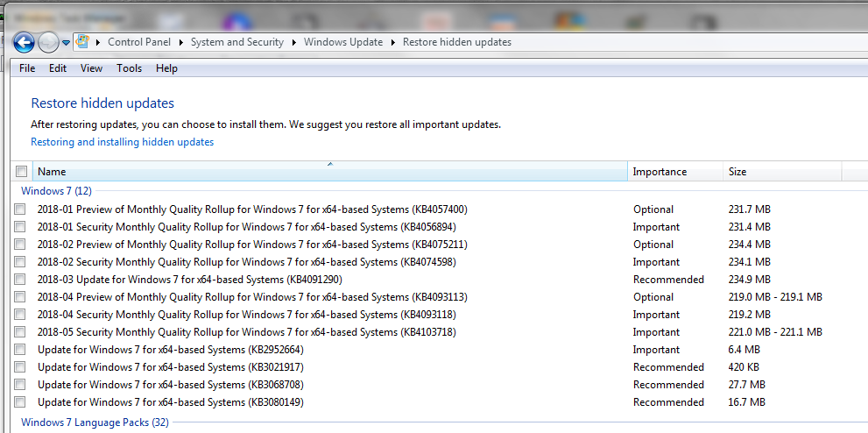Expand breadcrumb arrow after System and Security

[x=293, y=42]
